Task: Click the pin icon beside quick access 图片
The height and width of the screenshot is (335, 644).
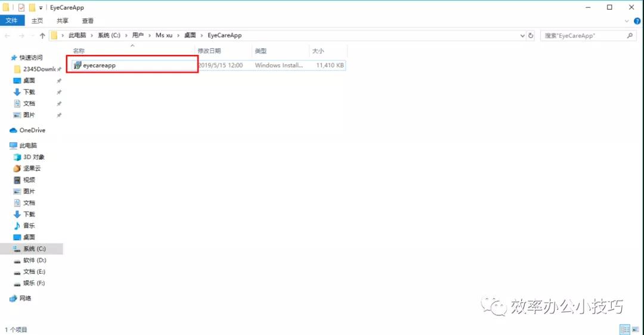Action: (59, 115)
